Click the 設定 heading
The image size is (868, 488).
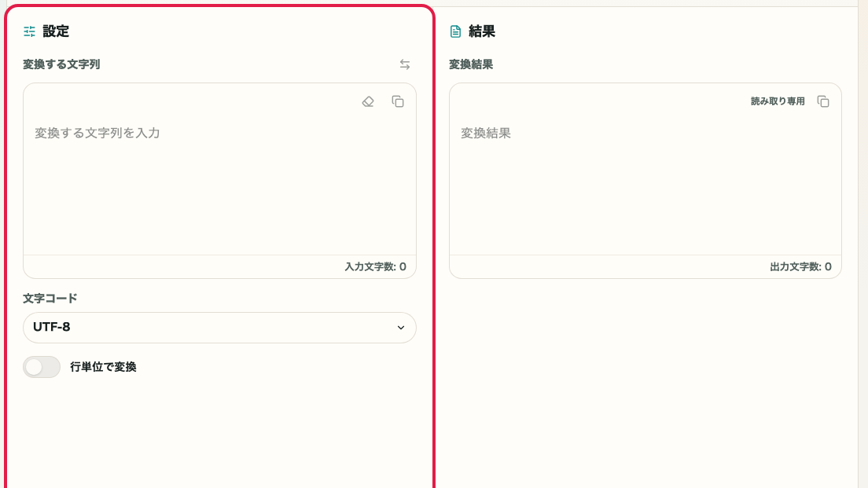click(56, 31)
